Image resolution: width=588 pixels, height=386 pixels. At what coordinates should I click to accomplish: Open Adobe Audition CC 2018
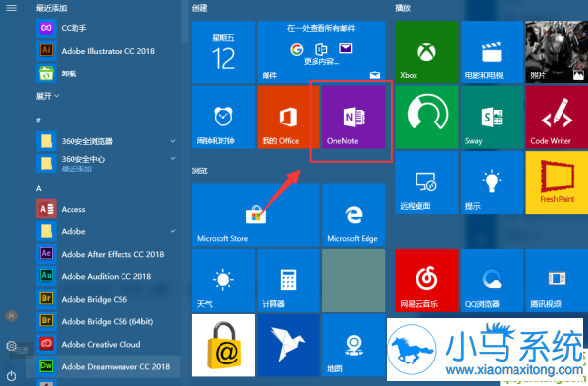coord(107,276)
